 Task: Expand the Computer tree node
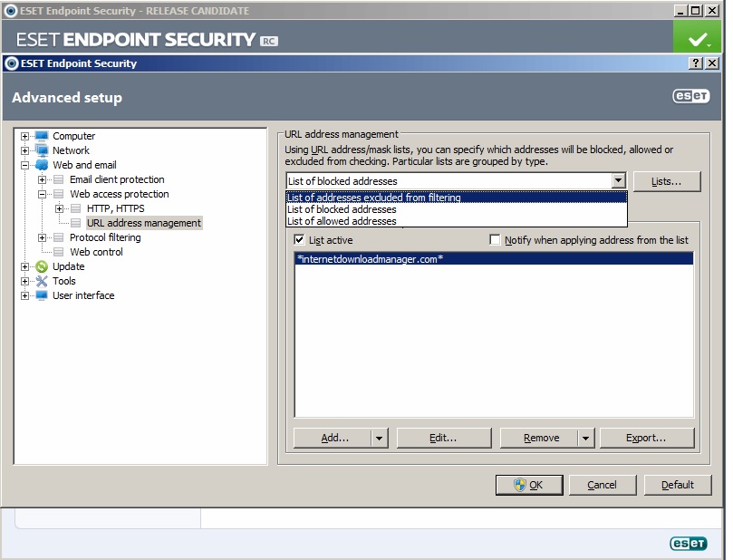pos(24,136)
